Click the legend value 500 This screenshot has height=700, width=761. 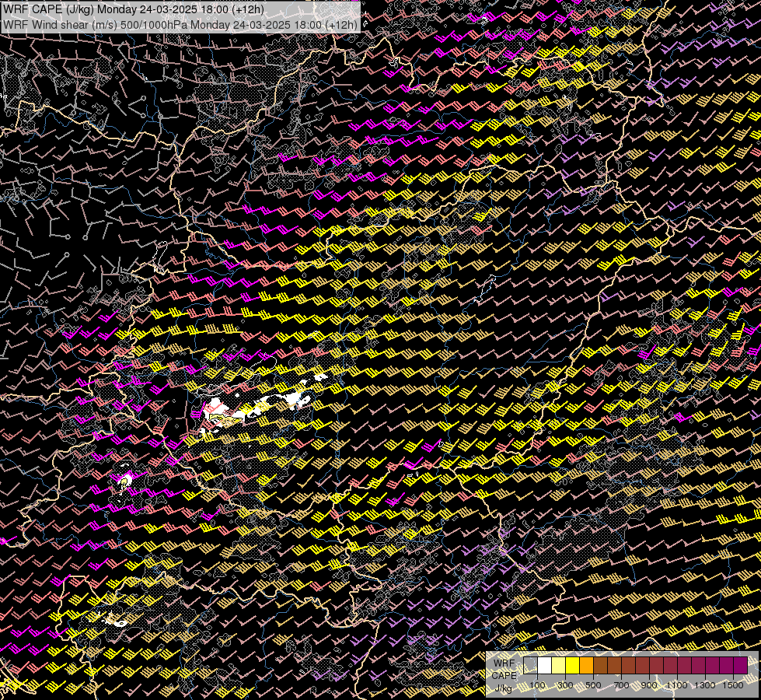(593, 685)
